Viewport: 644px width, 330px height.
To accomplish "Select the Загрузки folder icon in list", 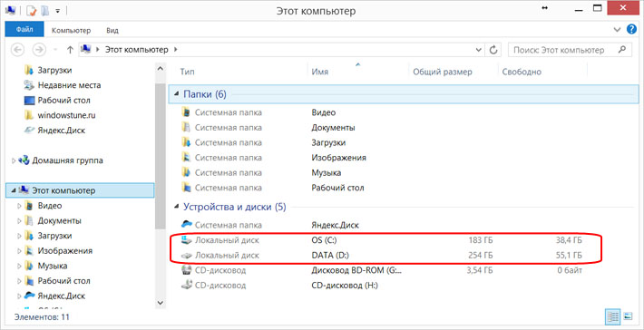I will pos(187,143).
